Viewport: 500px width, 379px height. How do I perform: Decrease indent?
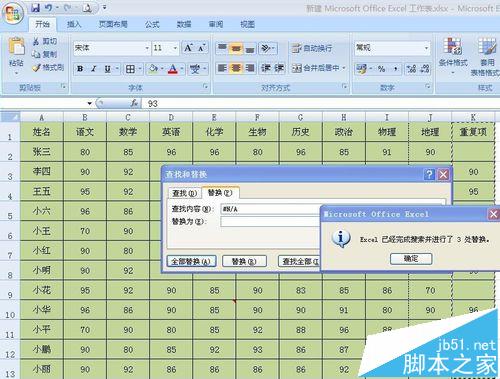pyautogui.click(x=266, y=68)
